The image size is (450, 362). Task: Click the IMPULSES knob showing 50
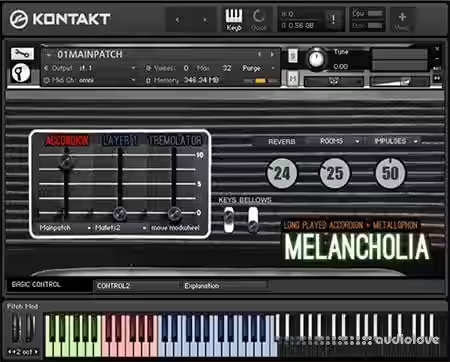click(390, 173)
